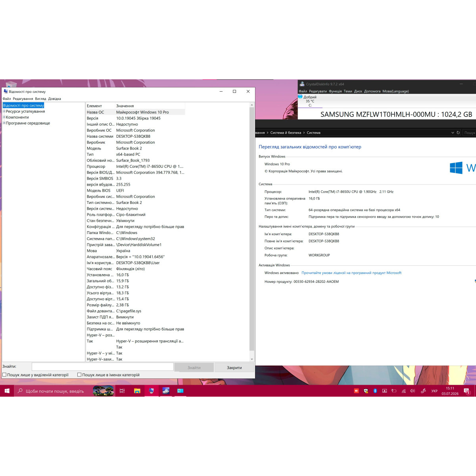Open Теми menu in CrystalDiskInfo
The height and width of the screenshot is (476, 476).
click(348, 91)
